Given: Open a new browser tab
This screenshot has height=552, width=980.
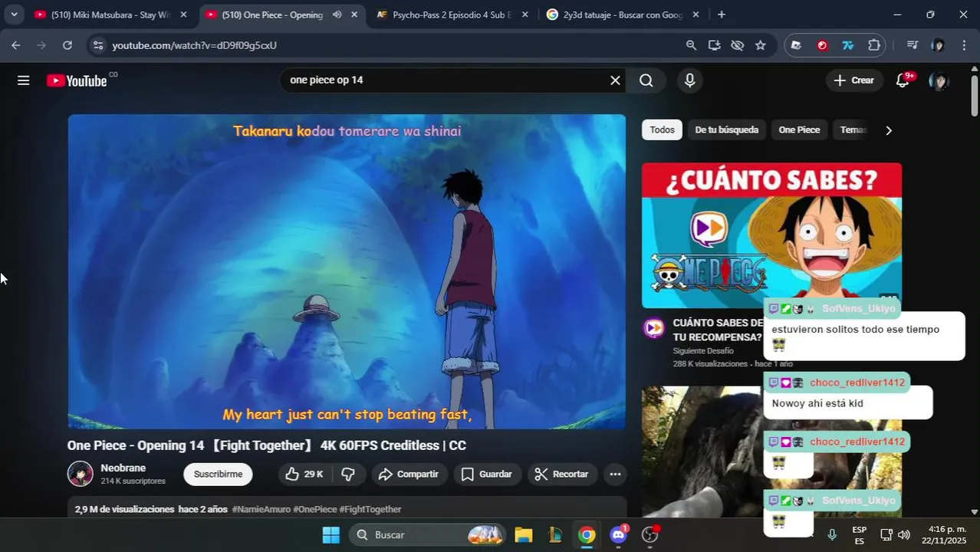Looking at the screenshot, I should coord(721,15).
